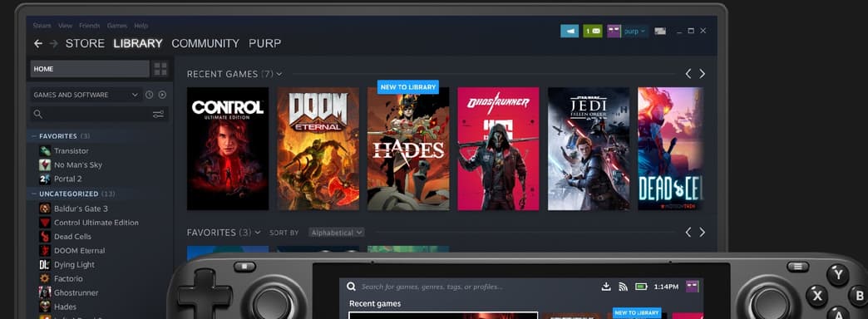Open the Ghostrunner cover art

pos(498,149)
